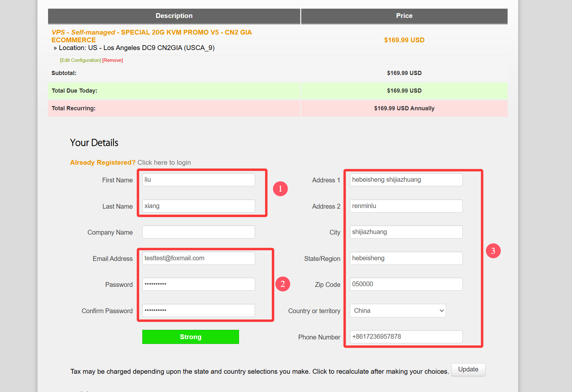The height and width of the screenshot is (392, 572).
Task: Click the Address 1 input field
Action: tap(406, 180)
